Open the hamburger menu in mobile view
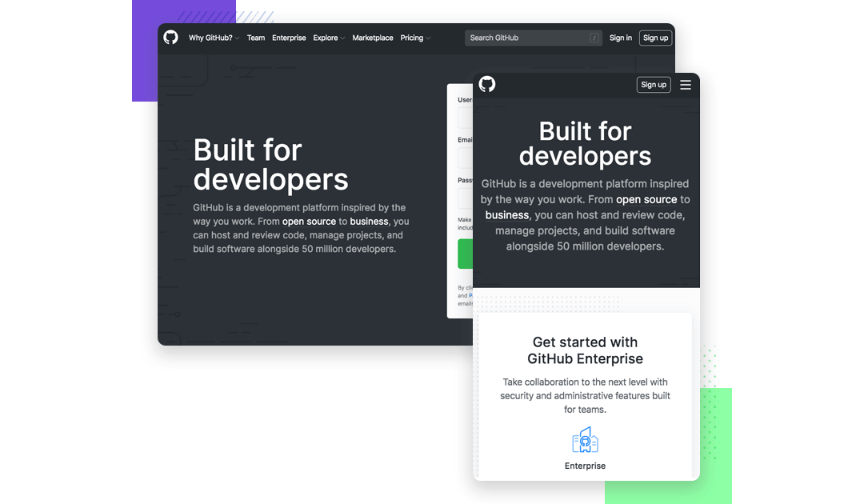Image resolution: width=864 pixels, height=504 pixels. click(x=686, y=85)
